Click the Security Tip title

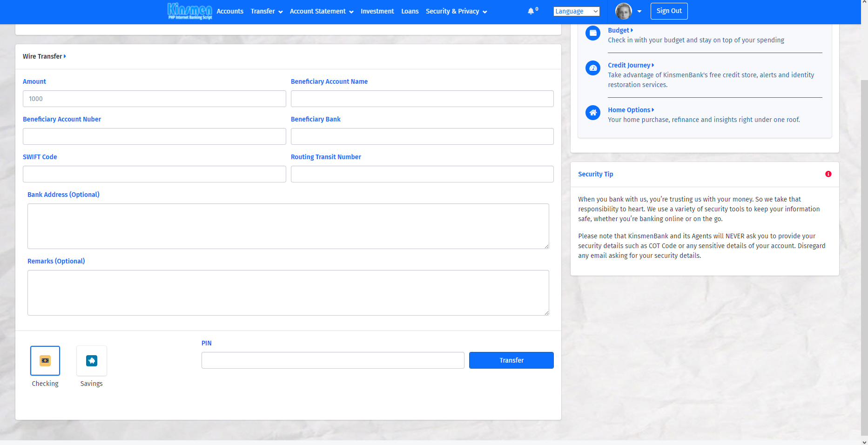coord(595,174)
